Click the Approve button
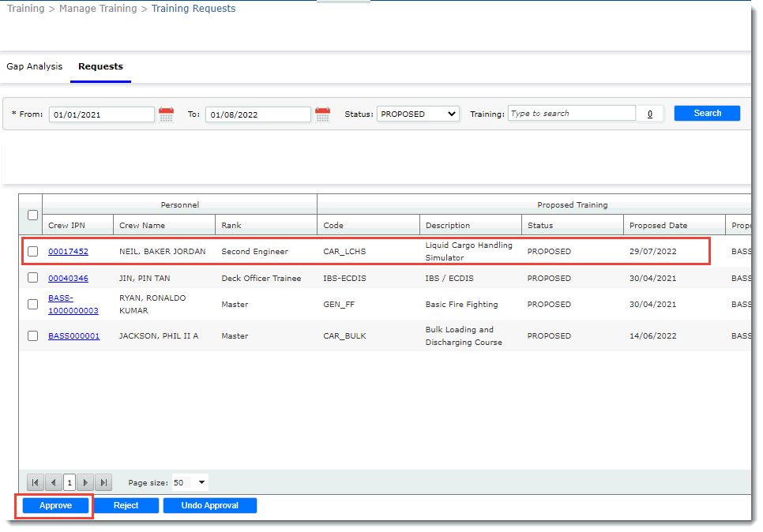The image size is (763, 532). point(56,505)
